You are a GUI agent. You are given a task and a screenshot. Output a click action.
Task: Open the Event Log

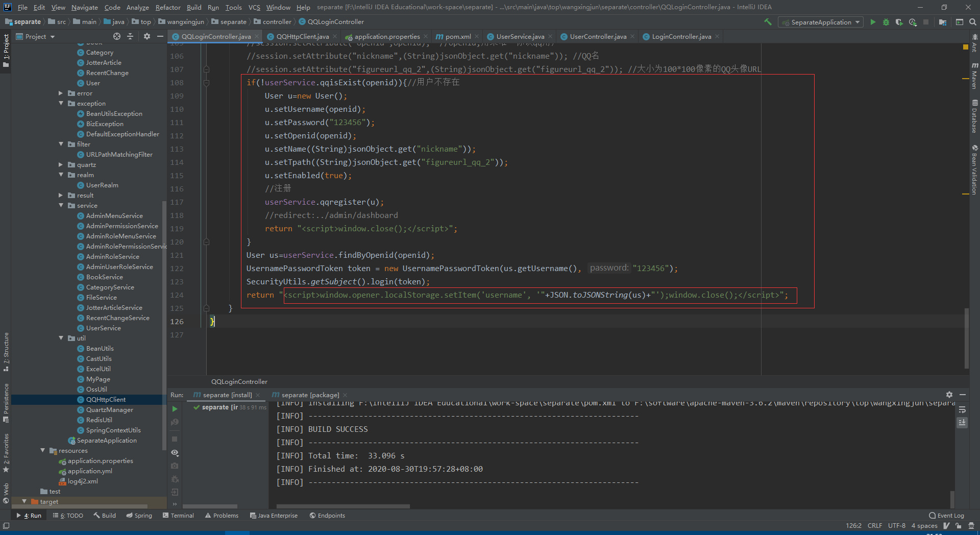coord(946,516)
